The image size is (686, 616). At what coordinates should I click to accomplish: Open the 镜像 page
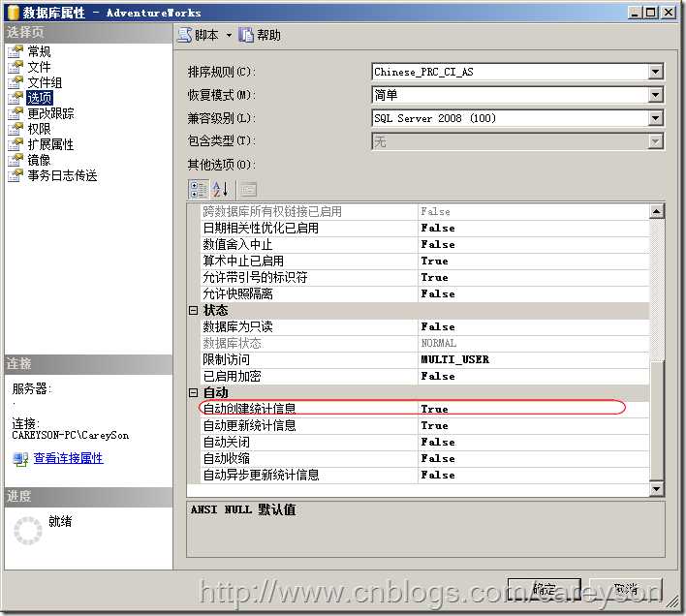(39, 160)
